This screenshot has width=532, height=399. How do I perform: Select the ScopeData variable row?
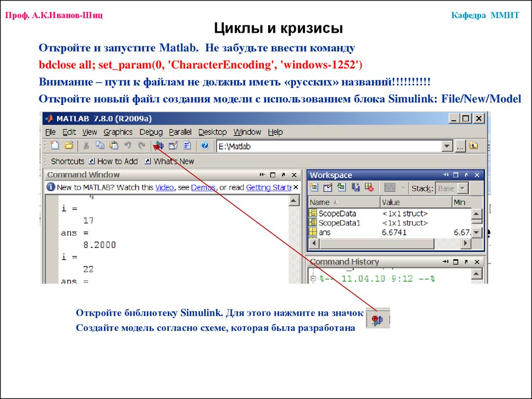pyautogui.click(x=389, y=214)
